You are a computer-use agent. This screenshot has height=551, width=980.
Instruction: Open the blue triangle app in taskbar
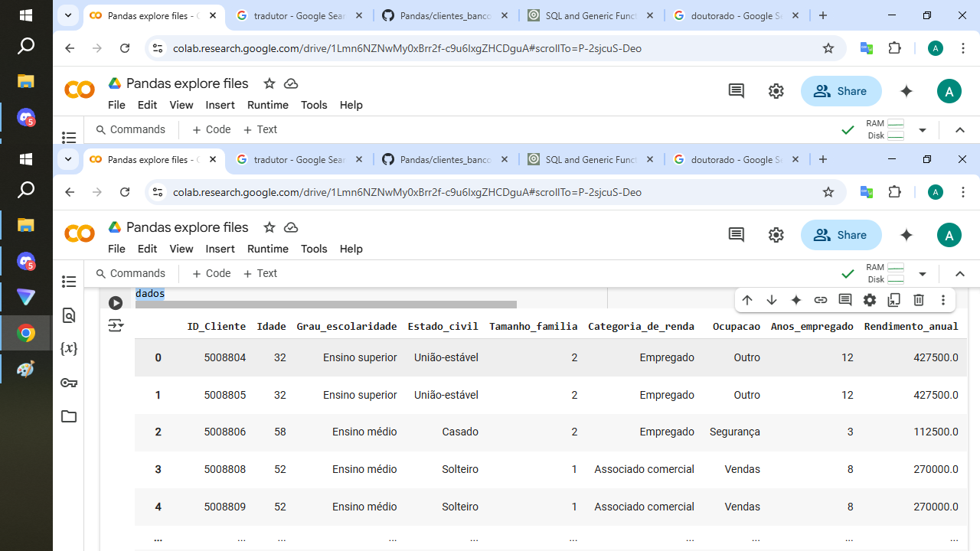coord(26,297)
